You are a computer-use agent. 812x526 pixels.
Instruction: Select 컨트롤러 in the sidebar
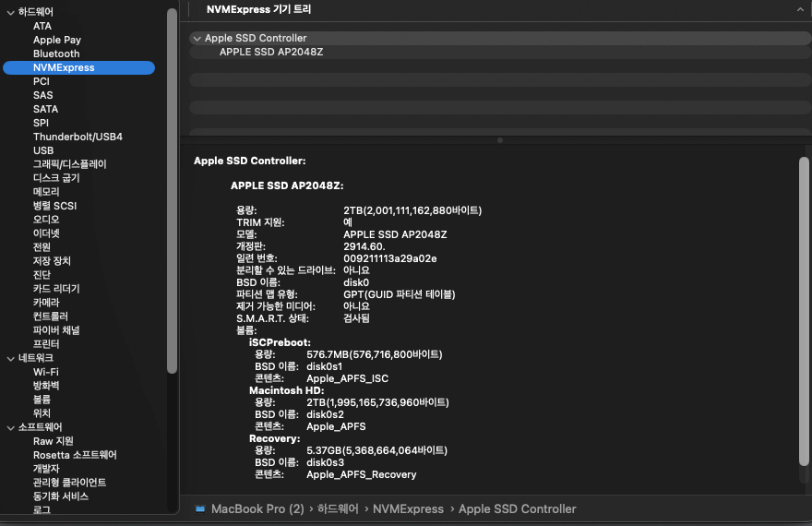[x=51, y=317]
